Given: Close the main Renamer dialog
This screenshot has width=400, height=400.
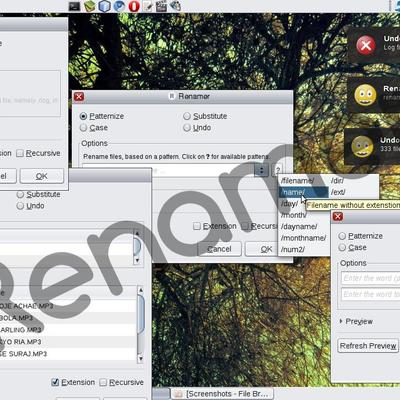Looking at the screenshot, I should 79,97.
